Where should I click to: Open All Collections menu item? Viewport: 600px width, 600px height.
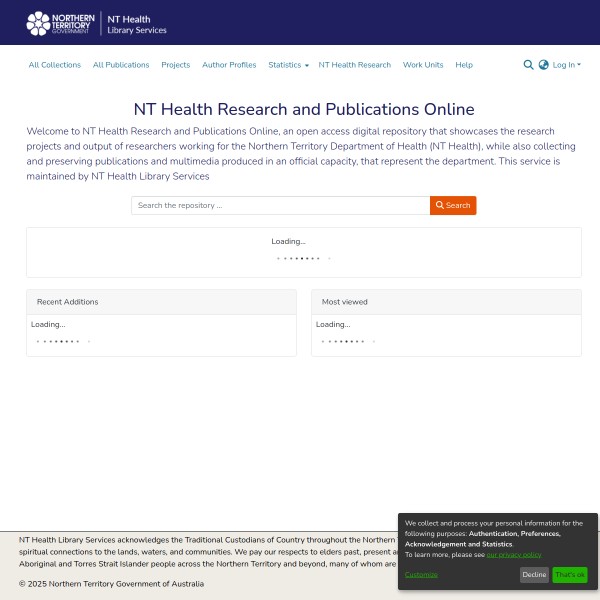click(x=55, y=65)
